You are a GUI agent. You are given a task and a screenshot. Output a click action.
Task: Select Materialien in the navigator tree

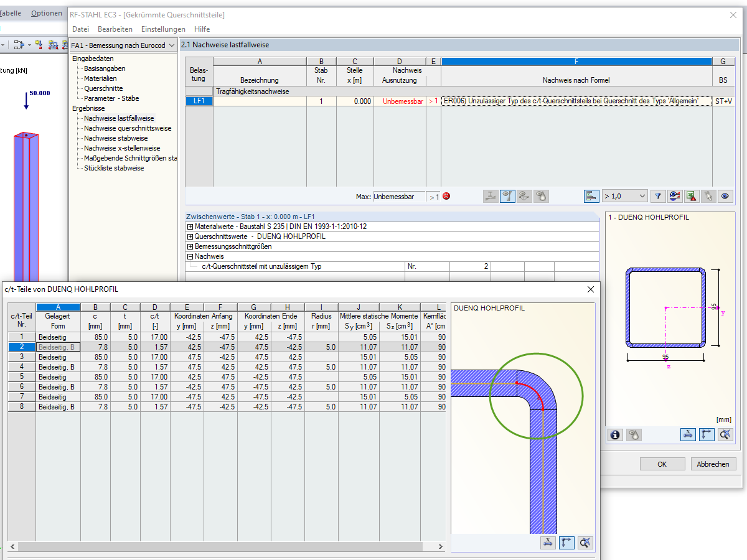[100, 78]
